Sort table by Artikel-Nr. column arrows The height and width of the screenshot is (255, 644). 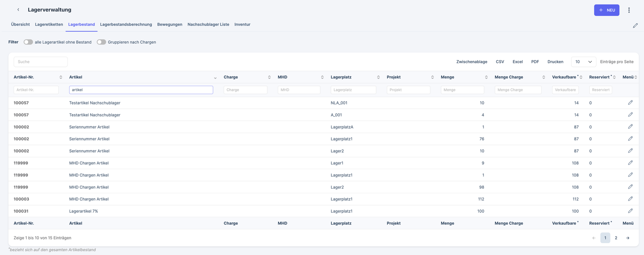(x=61, y=77)
